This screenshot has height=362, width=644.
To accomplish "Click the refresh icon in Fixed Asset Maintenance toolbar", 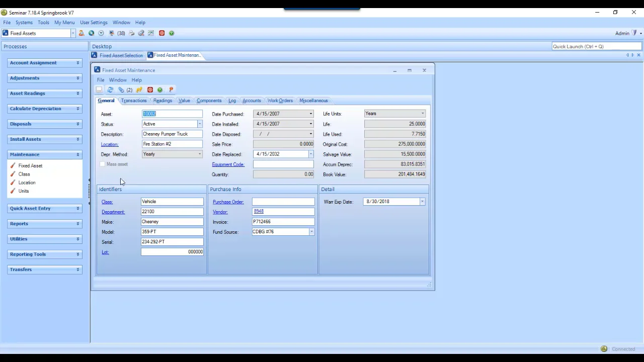I will [x=110, y=90].
